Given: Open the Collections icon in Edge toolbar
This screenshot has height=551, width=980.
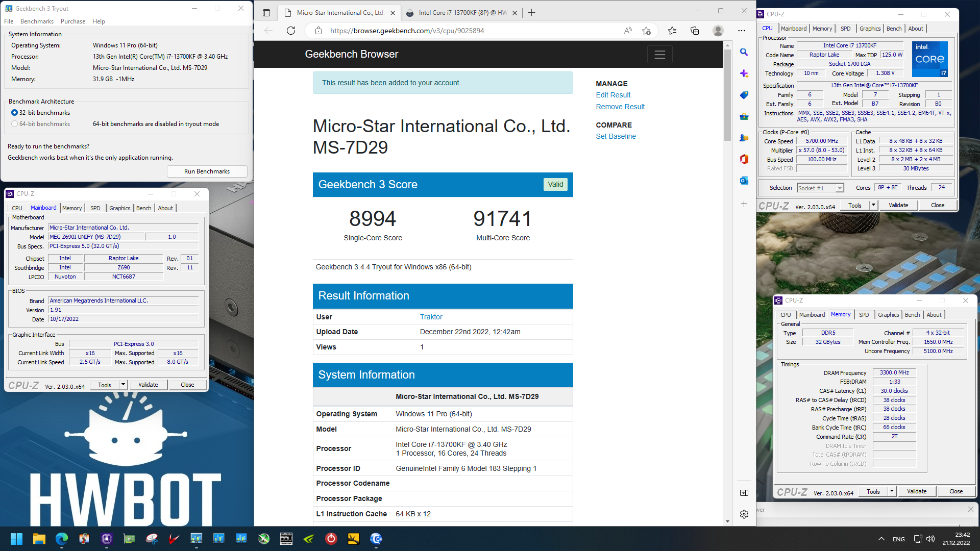Looking at the screenshot, I should [695, 31].
